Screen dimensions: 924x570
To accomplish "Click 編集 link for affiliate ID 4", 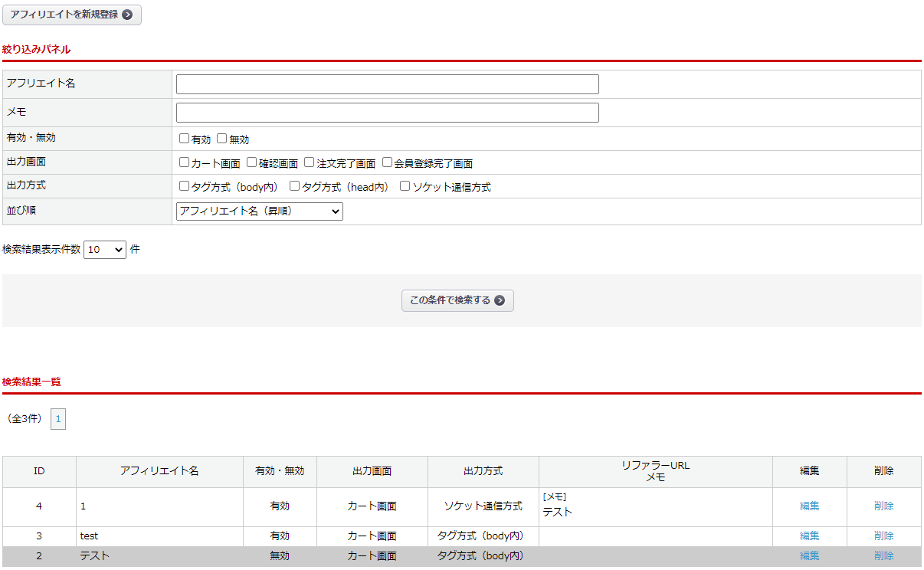I will [x=809, y=506].
